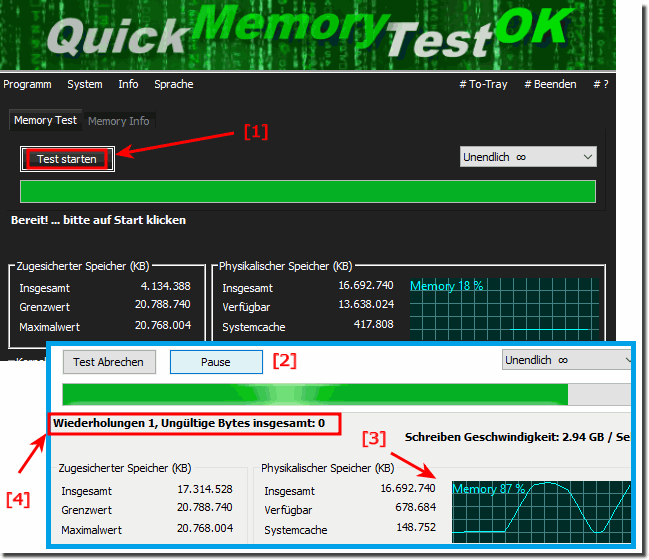Click the value 4.134.388
Image resolution: width=649 pixels, height=560 pixels.
[166, 286]
